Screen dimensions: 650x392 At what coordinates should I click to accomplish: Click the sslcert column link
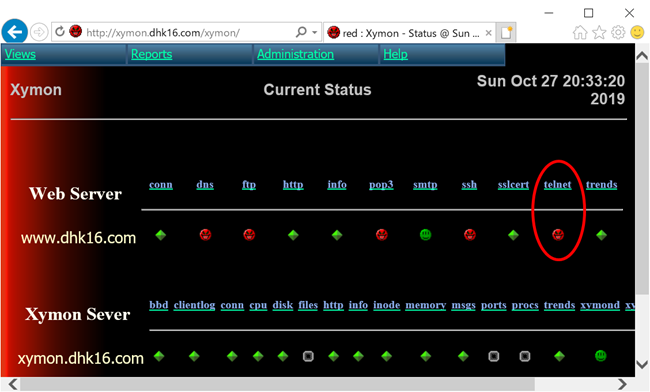click(513, 184)
